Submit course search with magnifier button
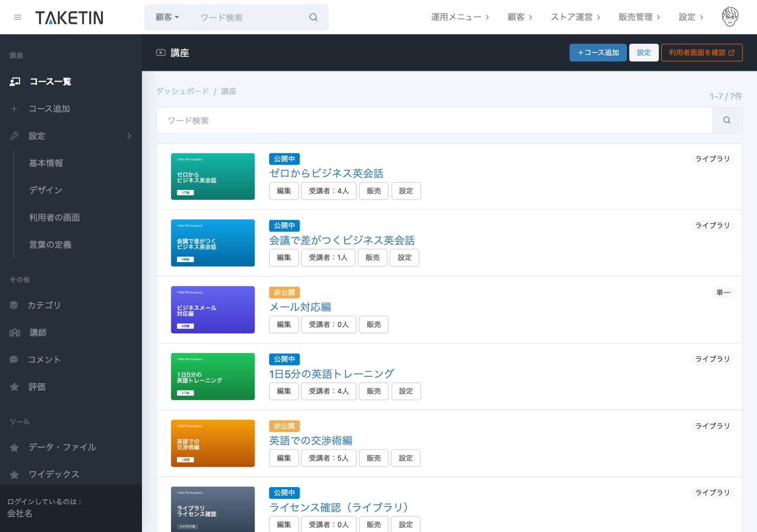The image size is (757, 532). pyautogui.click(x=727, y=120)
